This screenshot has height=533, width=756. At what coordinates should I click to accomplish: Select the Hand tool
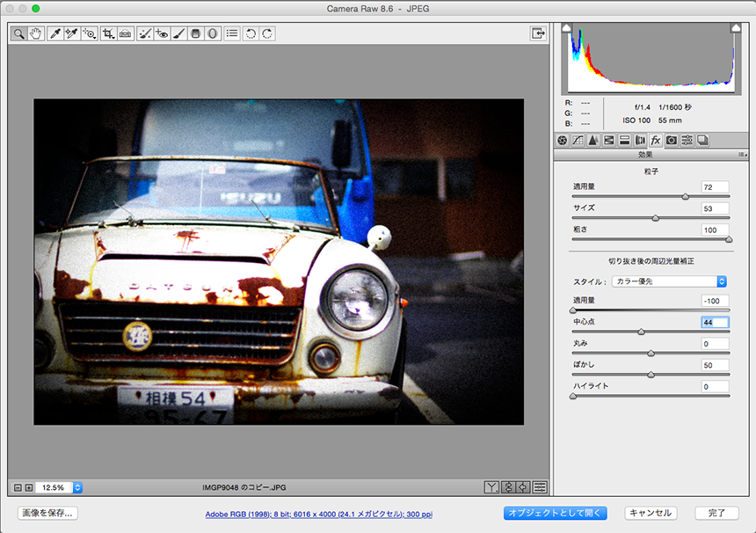pos(36,33)
